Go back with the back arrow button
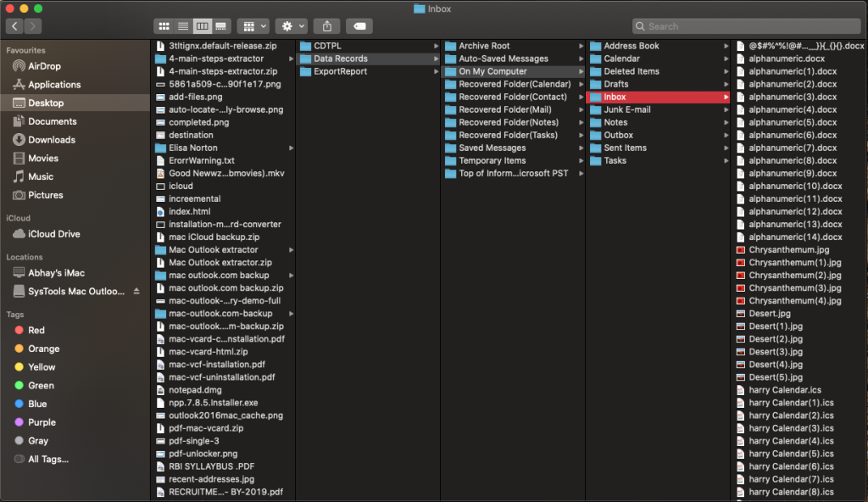The width and height of the screenshot is (868, 502). [x=15, y=26]
